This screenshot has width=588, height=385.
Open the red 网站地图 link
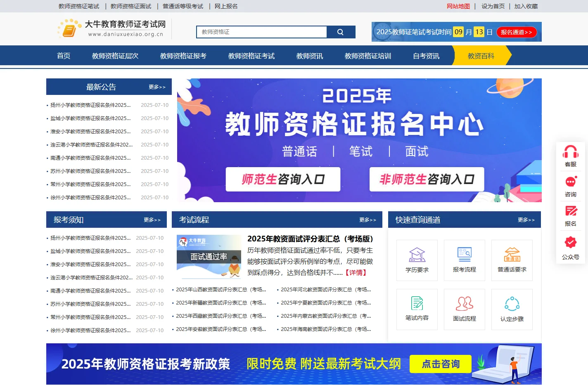458,6
